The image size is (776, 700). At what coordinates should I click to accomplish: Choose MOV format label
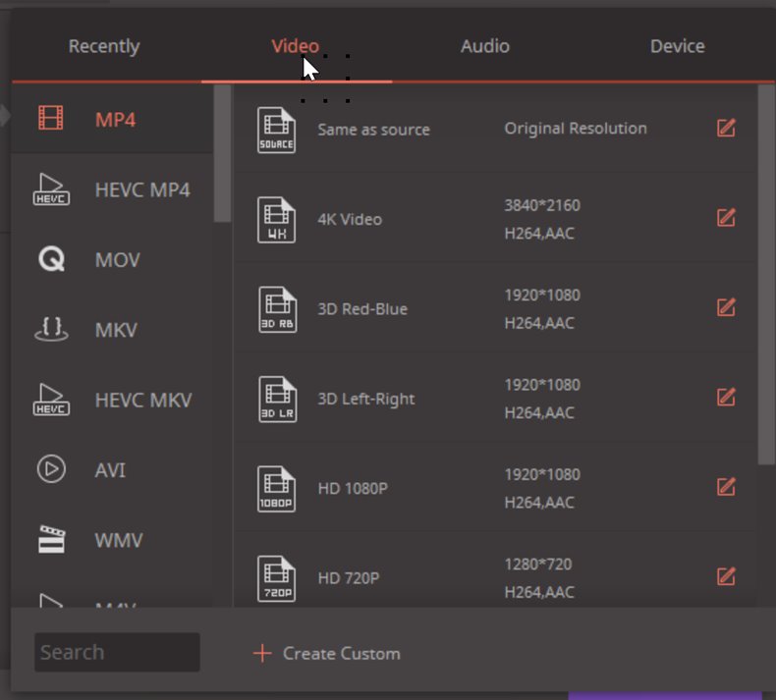click(118, 260)
